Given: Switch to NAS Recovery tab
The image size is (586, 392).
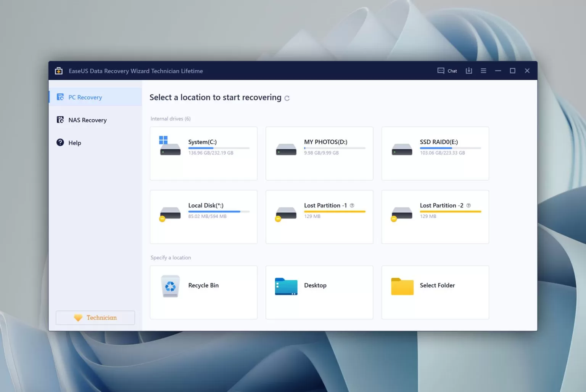Looking at the screenshot, I should [x=95, y=120].
